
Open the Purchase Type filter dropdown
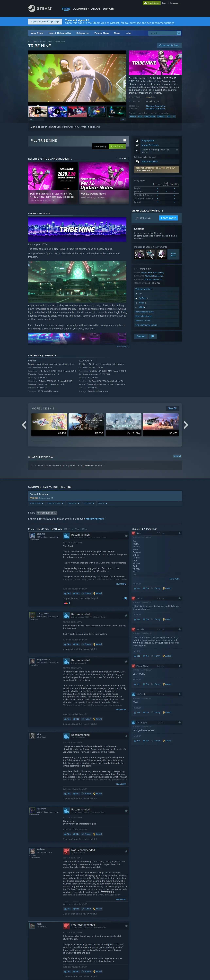[x=55, y=503]
